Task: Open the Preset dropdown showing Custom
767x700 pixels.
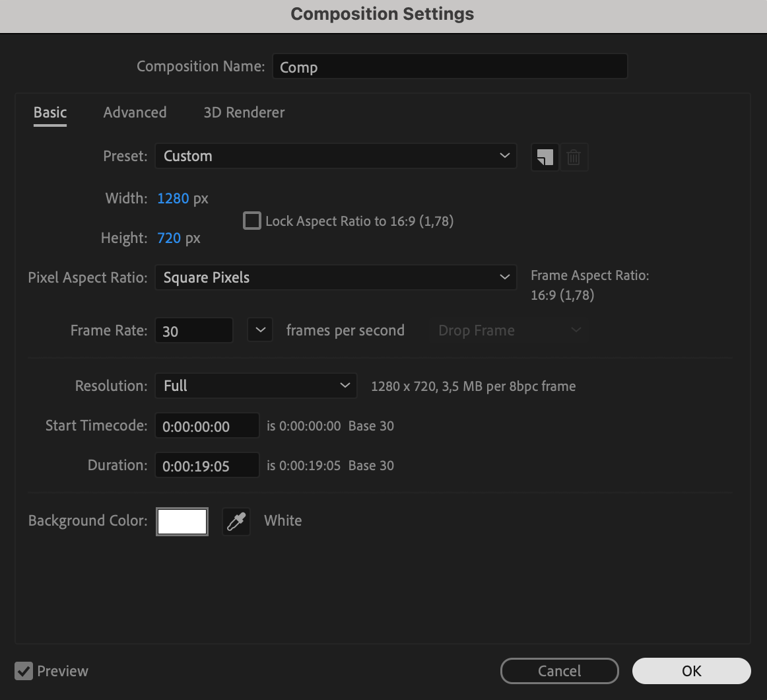Action: [335, 157]
